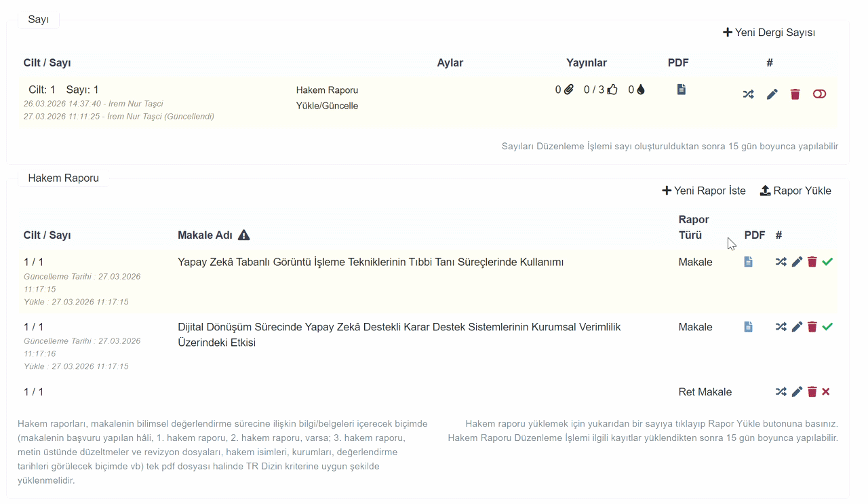Click the red toggle switch on Cilt 1 row
The height and width of the screenshot is (504, 868).
coord(819,94)
